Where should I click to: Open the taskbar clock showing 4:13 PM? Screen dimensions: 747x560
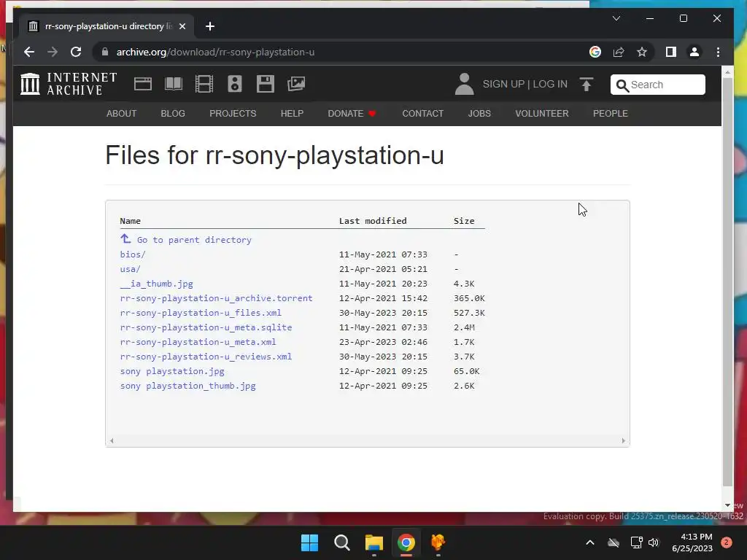(x=692, y=542)
